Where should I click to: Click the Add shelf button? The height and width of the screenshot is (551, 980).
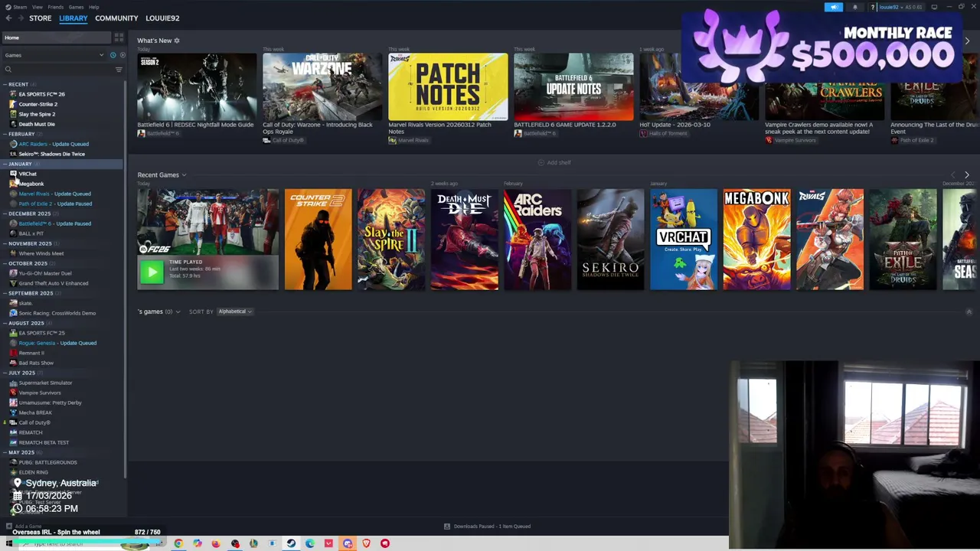click(x=554, y=162)
